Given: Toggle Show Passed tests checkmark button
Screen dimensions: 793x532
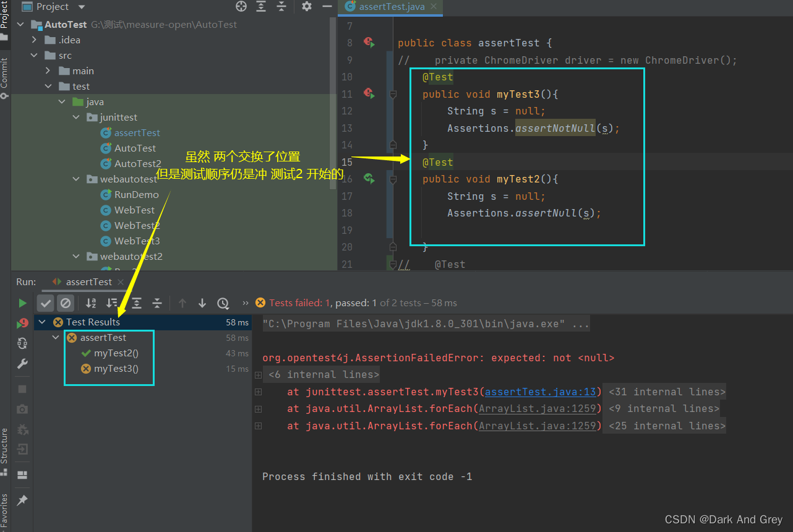Looking at the screenshot, I should coord(46,303).
